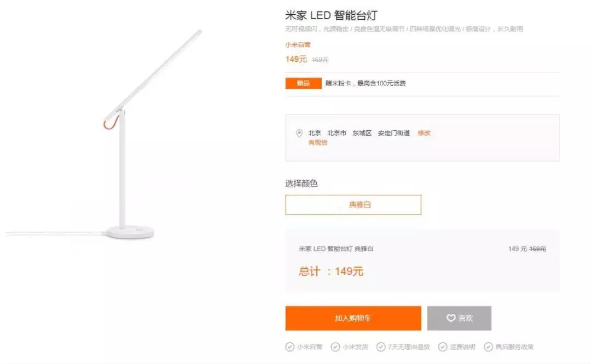Click the orange 赠品 gift badge
591x364 pixels.
click(x=303, y=83)
